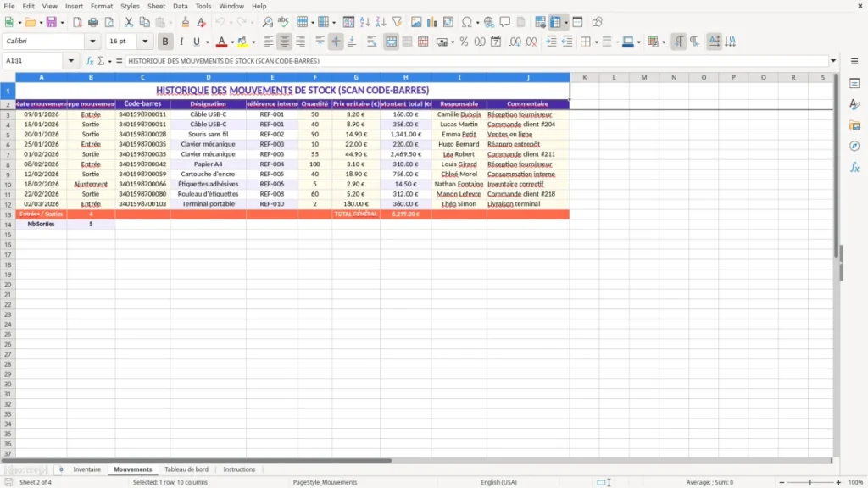Click the Save document icon
This screenshot has height=488, width=868.
pyautogui.click(x=52, y=22)
